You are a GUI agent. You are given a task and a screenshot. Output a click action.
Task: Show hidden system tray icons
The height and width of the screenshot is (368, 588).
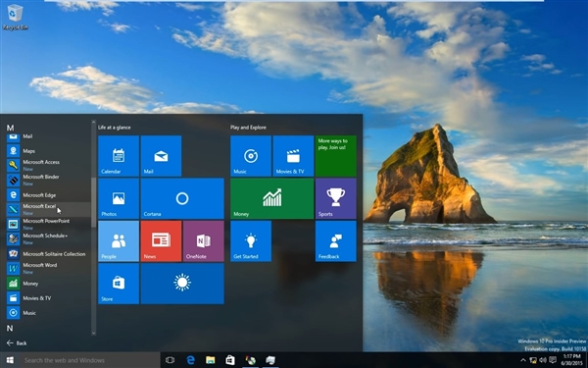(x=523, y=360)
